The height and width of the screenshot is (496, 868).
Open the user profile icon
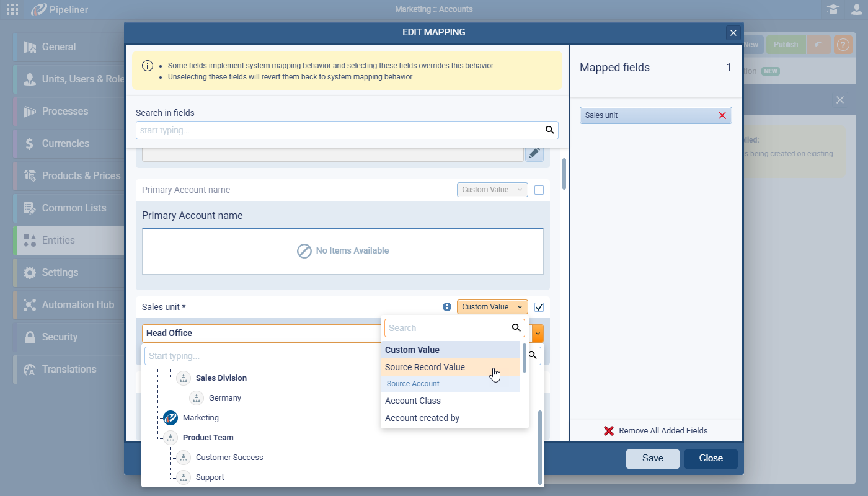click(856, 9)
